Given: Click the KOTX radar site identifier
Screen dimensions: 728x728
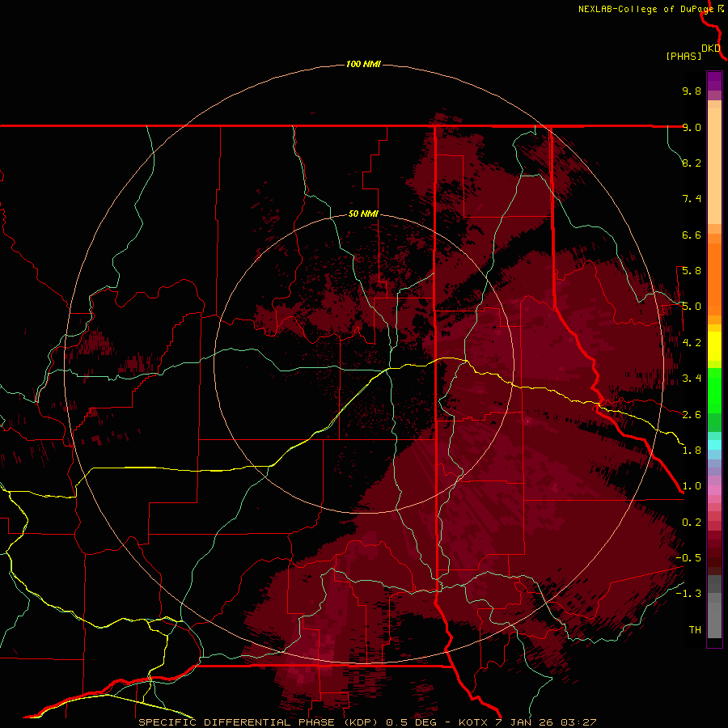Looking at the screenshot, I should 473,722.
